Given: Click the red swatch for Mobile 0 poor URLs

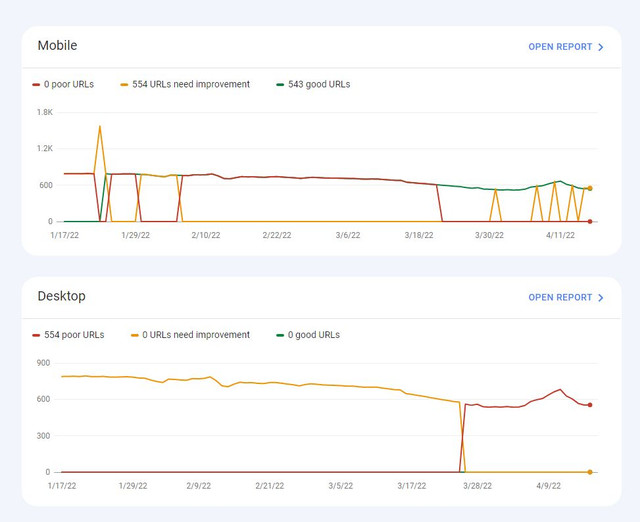Looking at the screenshot, I should click(x=36, y=85).
